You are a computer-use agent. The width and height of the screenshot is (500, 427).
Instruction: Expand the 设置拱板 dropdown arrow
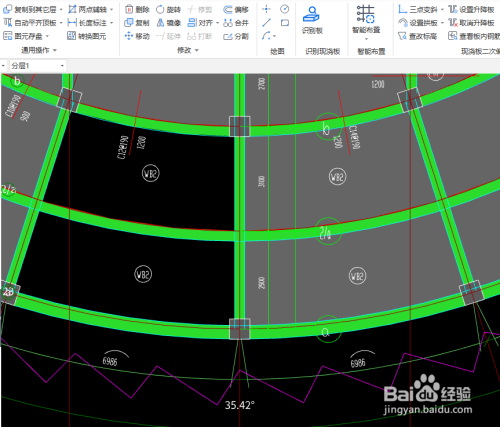click(x=443, y=23)
